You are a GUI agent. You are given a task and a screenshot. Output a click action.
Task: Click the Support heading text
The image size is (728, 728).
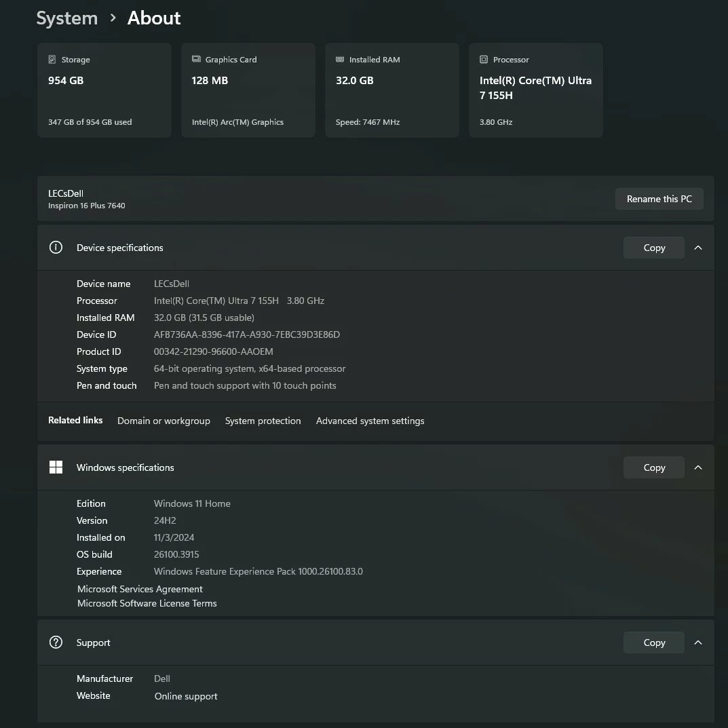click(x=94, y=643)
